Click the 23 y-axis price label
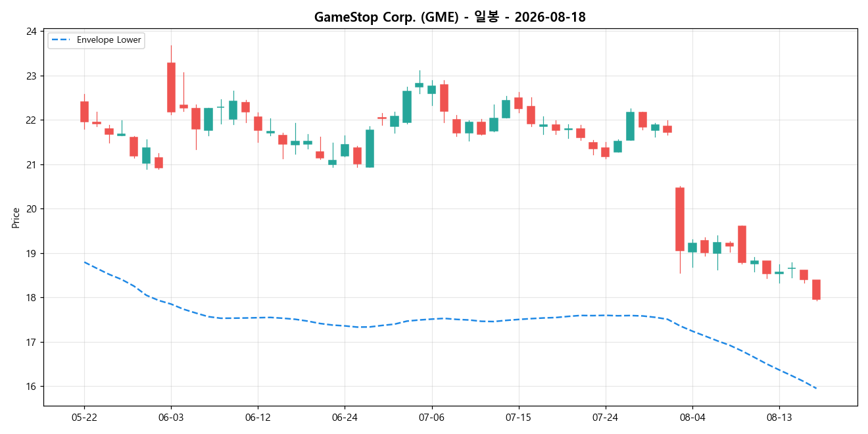 [32, 76]
